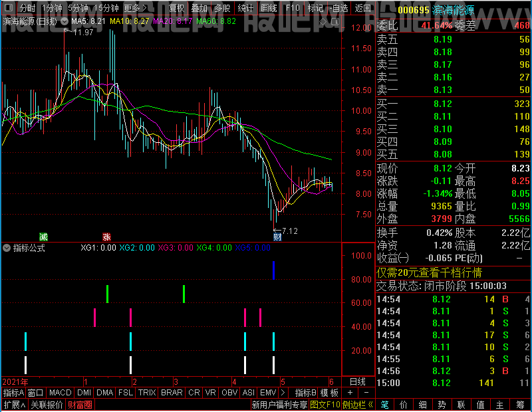Open 财富圈 tab

tap(80, 405)
